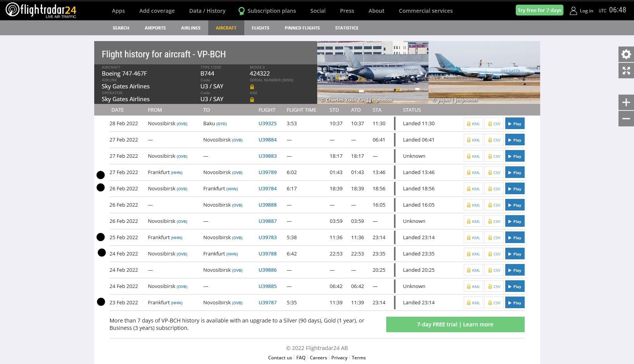Play flight U39789 from Frankfurt
The height and width of the screenshot is (364, 634).
[515, 173]
